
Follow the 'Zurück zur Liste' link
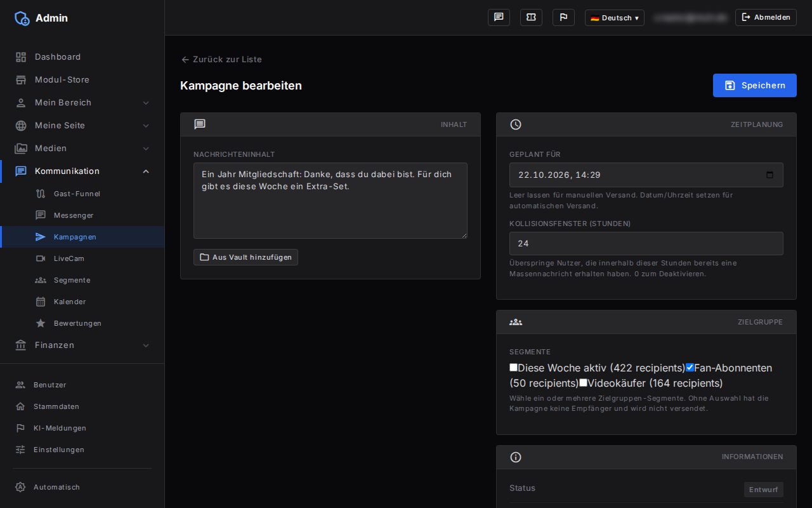pyautogui.click(x=221, y=59)
